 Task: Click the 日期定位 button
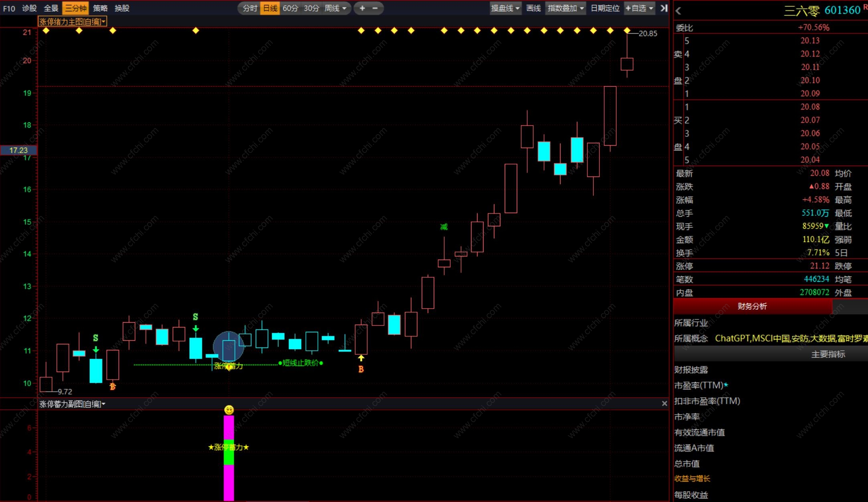pos(605,8)
